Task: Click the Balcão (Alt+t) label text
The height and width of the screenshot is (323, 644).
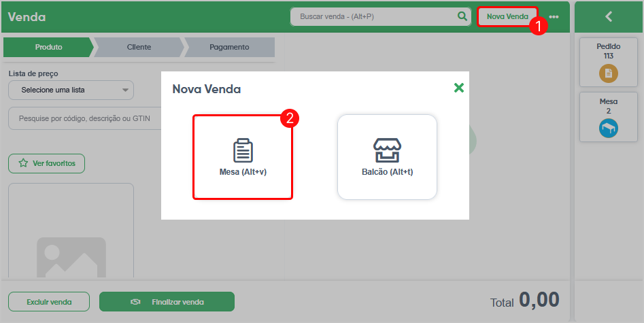Action: (x=388, y=172)
